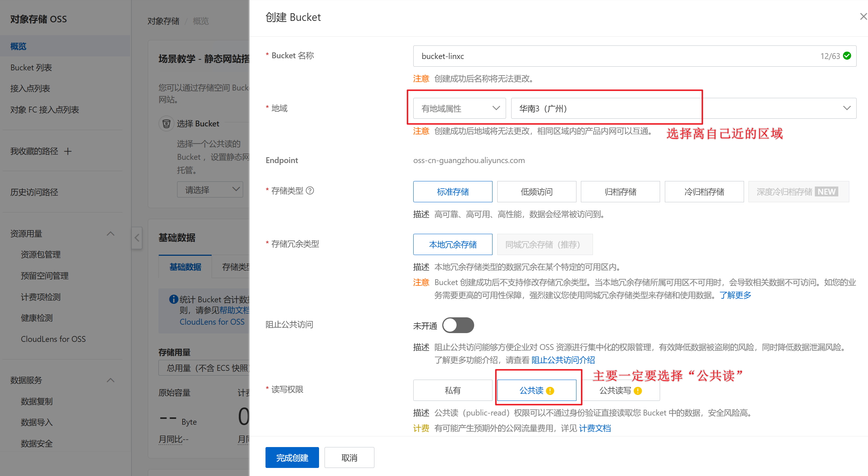Select 私有 read-write permission
The image size is (868, 476).
(453, 390)
